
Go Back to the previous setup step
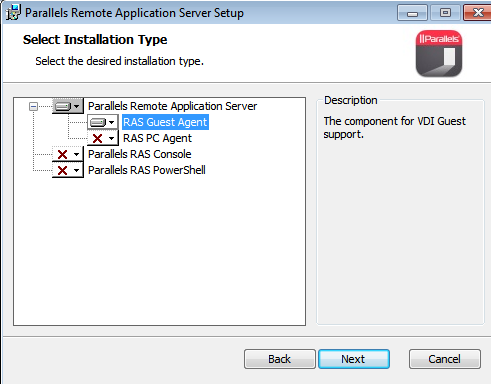pyautogui.click(x=280, y=359)
